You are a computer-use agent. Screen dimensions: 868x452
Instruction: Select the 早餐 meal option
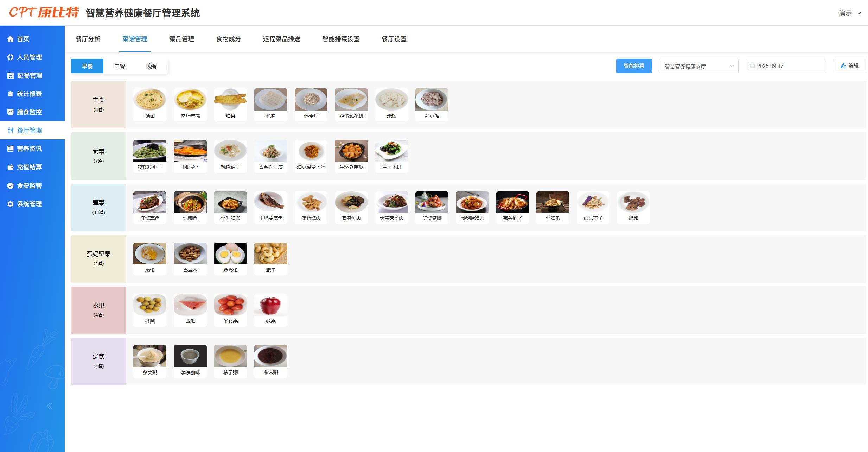click(x=87, y=66)
